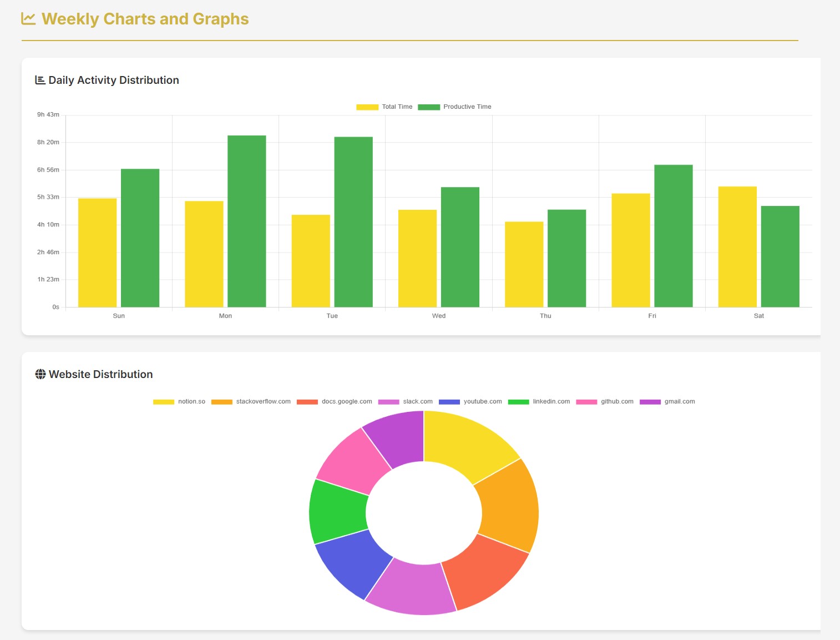The image size is (840, 640).
Task: Click the yellow Wed total time bar
Action: pyautogui.click(x=418, y=258)
